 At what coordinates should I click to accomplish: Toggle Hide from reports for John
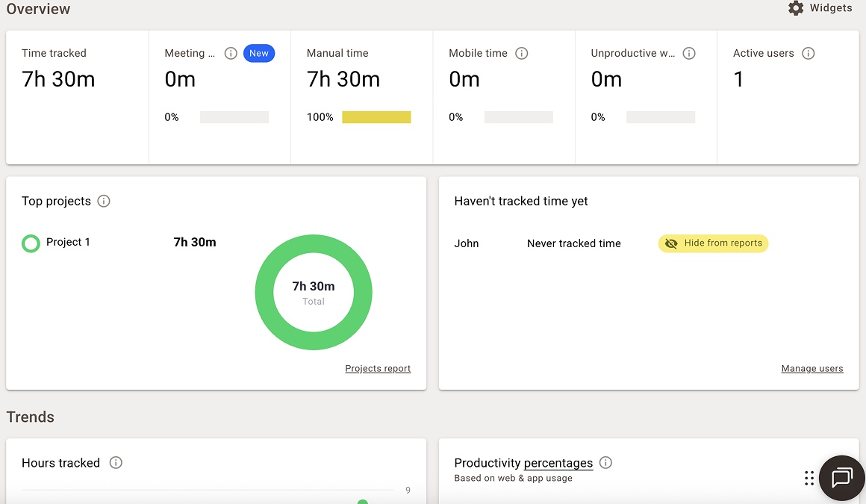[x=713, y=243]
